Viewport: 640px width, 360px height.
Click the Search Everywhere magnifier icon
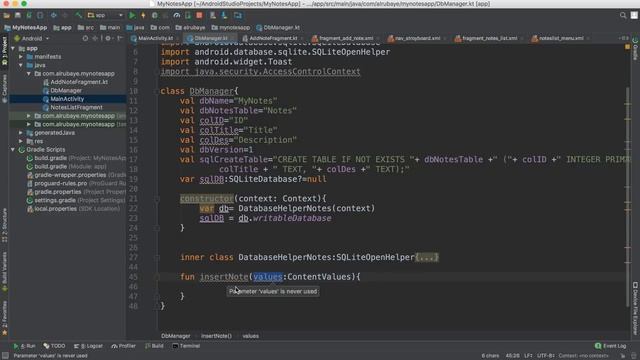[623, 16]
